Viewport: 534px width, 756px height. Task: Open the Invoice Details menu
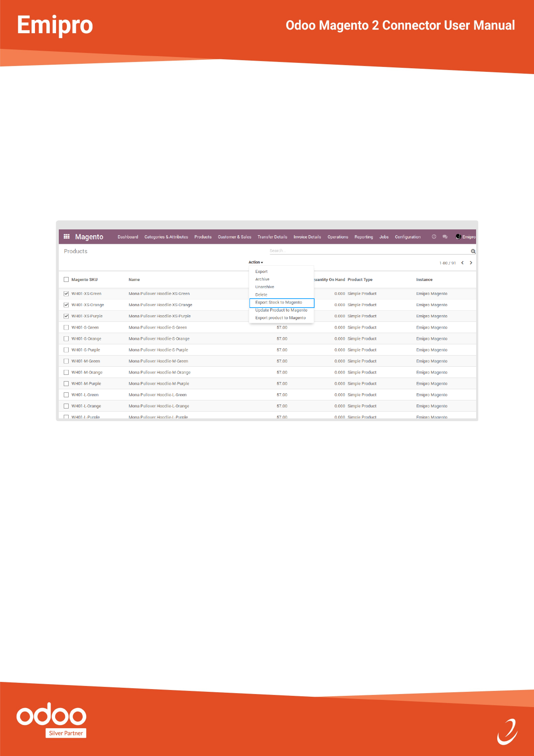coord(307,237)
